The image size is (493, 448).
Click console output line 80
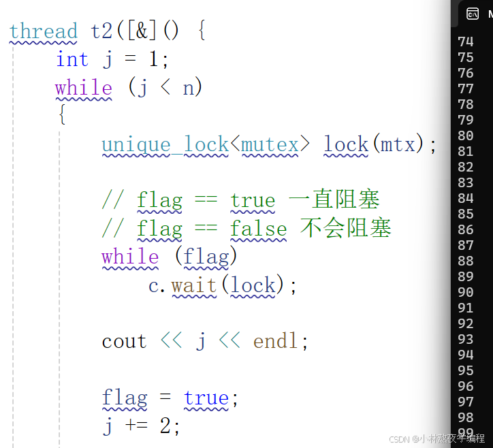[465, 135]
